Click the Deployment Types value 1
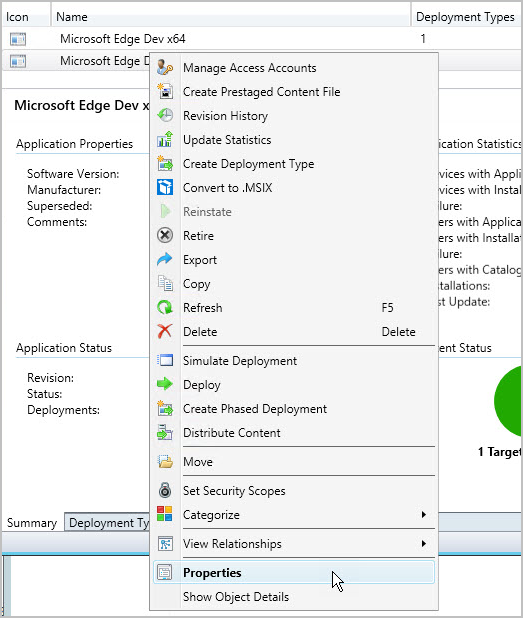523x618 pixels. [x=423, y=39]
